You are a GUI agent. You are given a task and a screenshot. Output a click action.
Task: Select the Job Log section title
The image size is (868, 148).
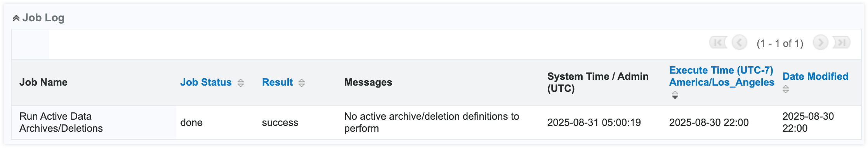pyautogui.click(x=43, y=18)
